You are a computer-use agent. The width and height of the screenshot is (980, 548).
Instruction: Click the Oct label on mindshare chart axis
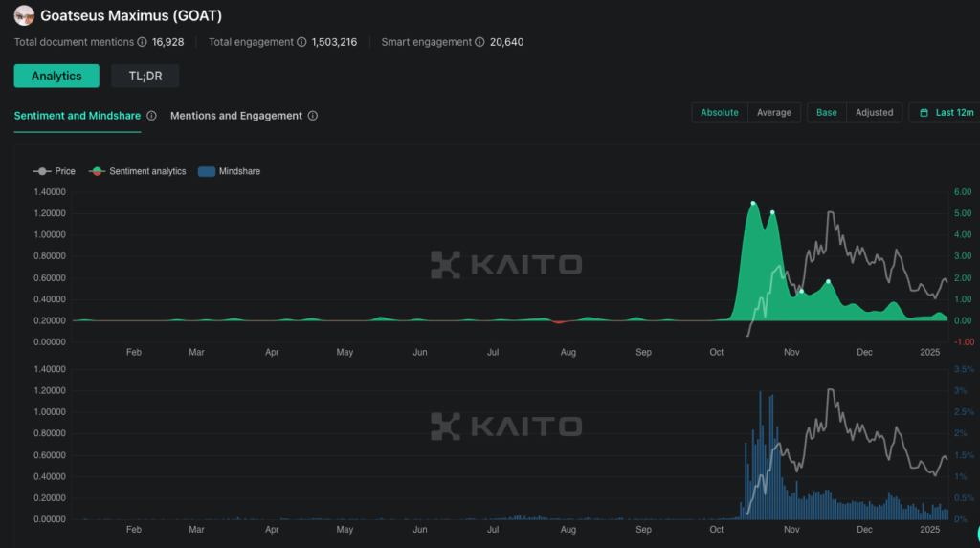point(716,529)
